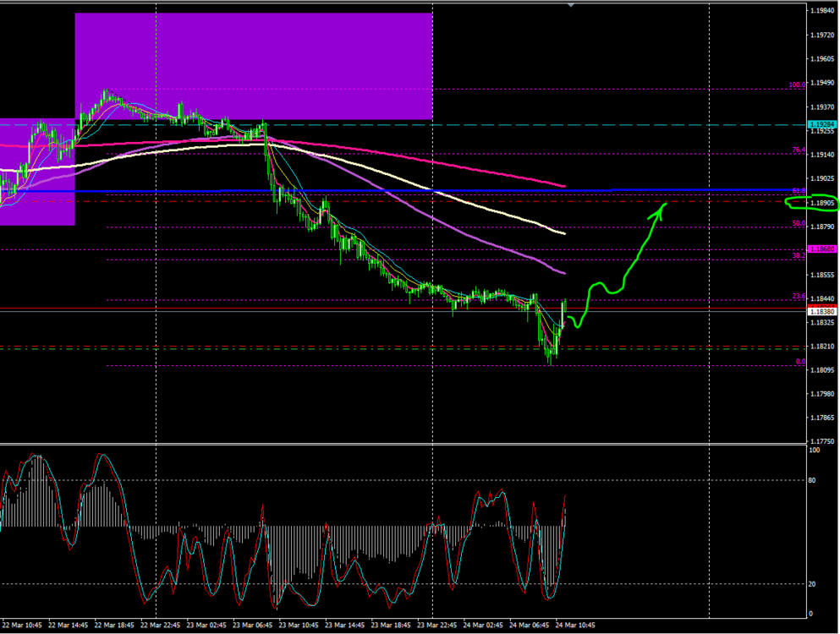Select the large purple rectangle zone object

pyautogui.click(x=254, y=66)
